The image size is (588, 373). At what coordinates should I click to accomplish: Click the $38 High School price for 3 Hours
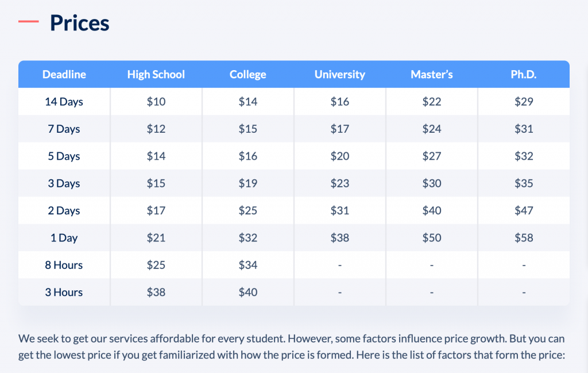pos(156,293)
